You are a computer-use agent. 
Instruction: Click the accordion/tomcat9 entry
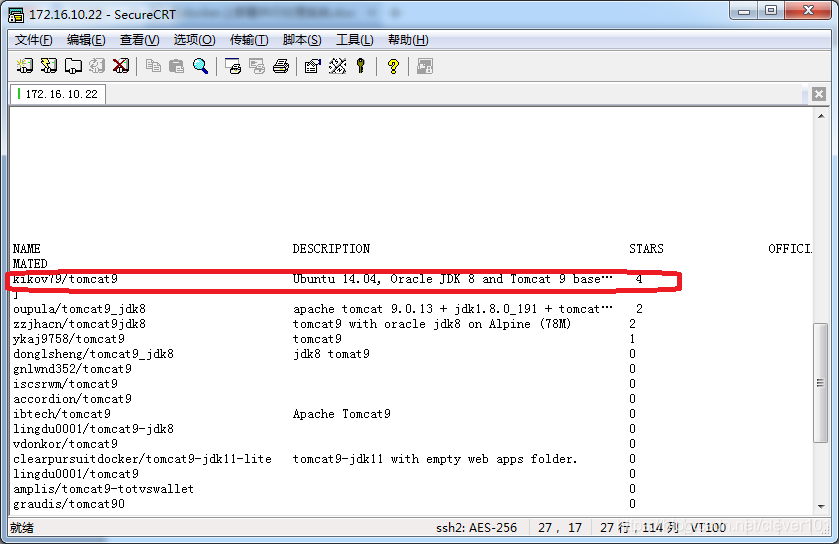[72, 399]
